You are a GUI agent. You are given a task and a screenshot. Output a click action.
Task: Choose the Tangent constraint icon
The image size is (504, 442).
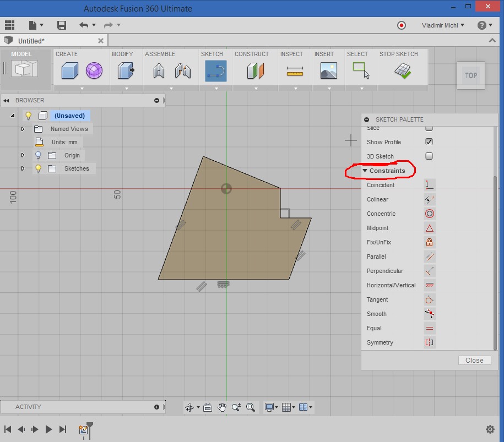pyautogui.click(x=430, y=299)
